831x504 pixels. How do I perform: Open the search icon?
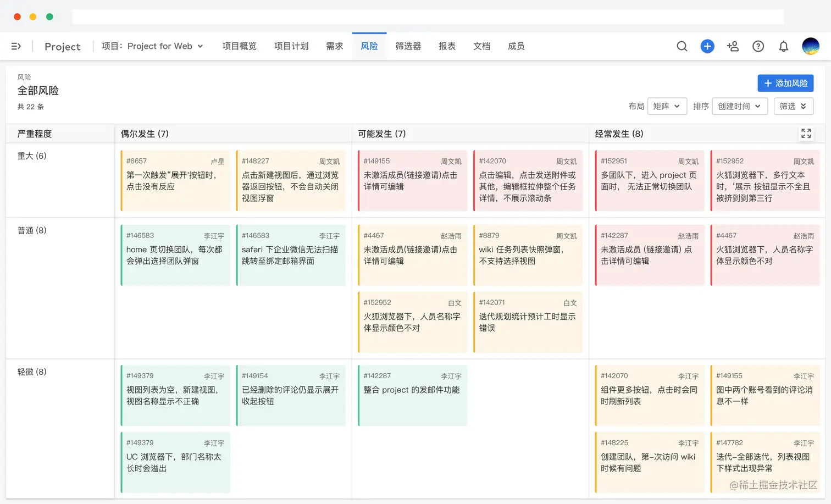click(682, 46)
